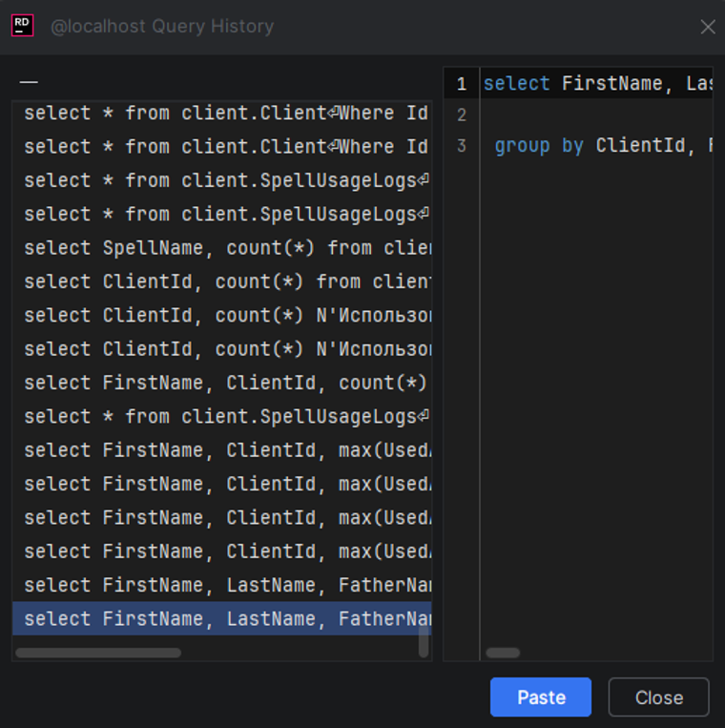The image size is (725, 728).
Task: Click the blue 'select' keyword in preview
Action: (x=517, y=84)
